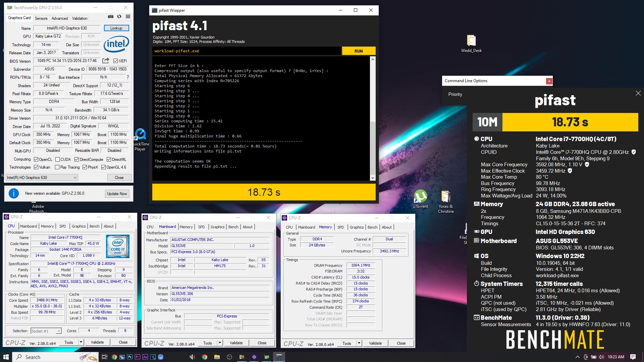This screenshot has height=362, width=644.
Task: Switch to the Validation tab in GPU-Z
Action: pyautogui.click(x=79, y=18)
